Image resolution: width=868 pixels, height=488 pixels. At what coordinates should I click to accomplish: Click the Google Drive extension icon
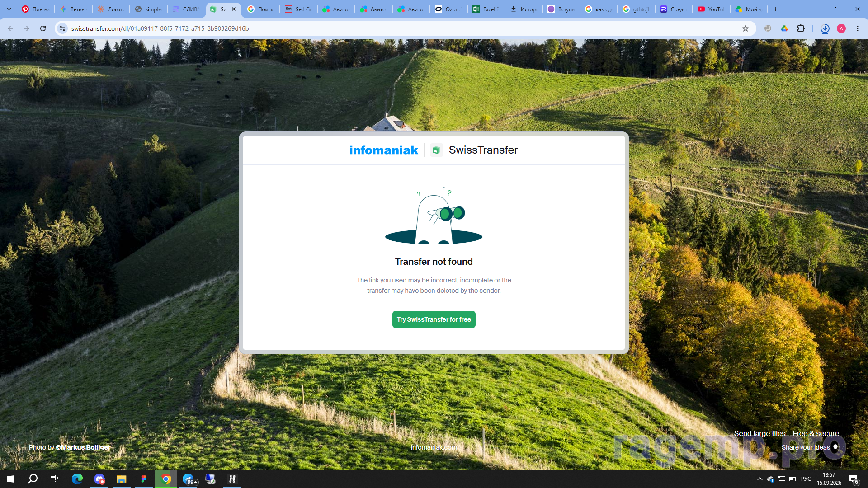point(784,28)
